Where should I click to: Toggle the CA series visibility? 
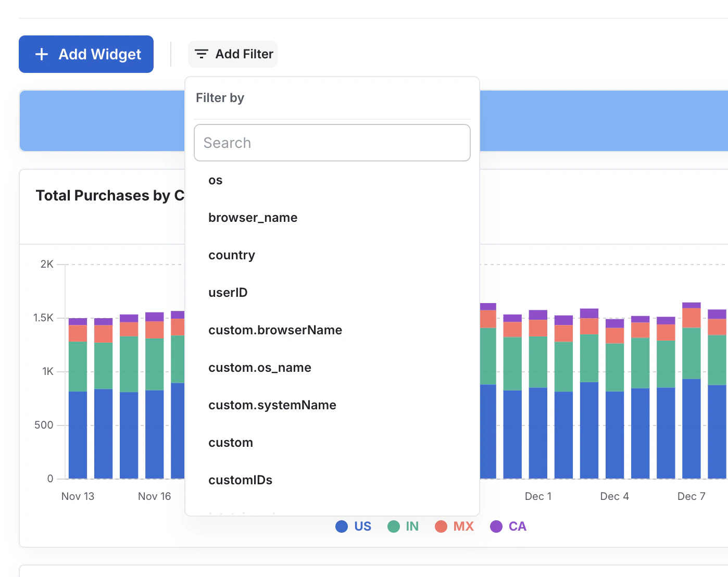coord(518,526)
